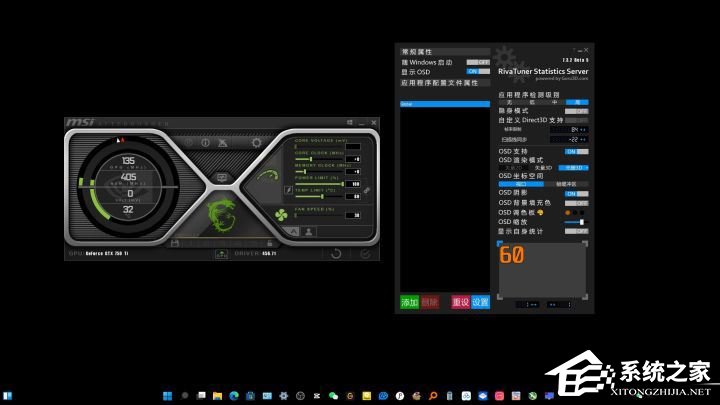Adjust the memory clock slider
The image size is (720, 405).
(x=319, y=172)
